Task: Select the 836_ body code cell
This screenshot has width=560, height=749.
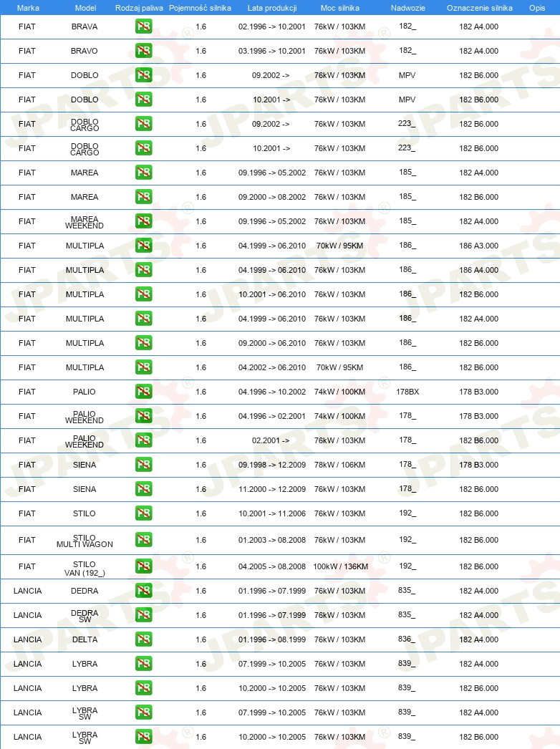Action: (407, 639)
